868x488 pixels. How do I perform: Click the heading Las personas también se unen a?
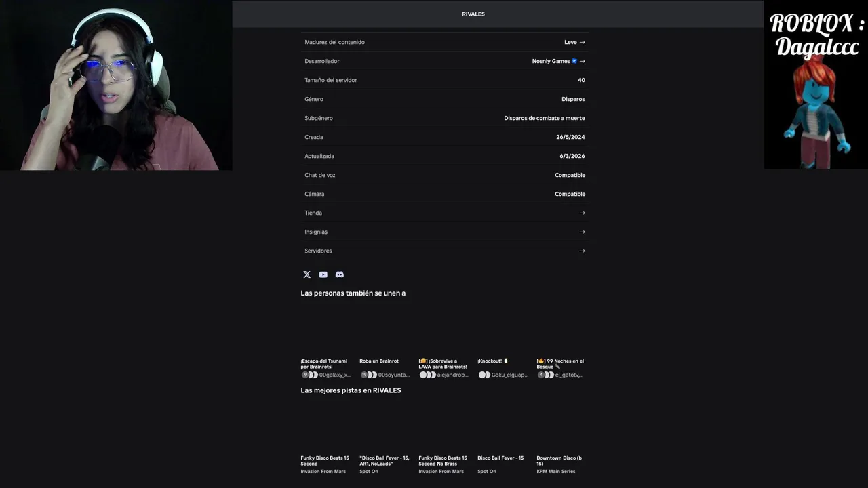coord(353,293)
